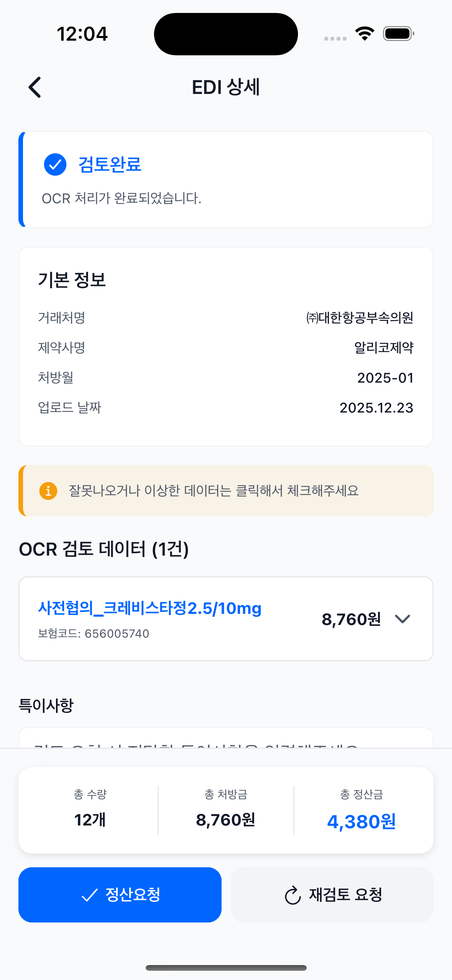
Task: Click the Wi-Fi status icon
Action: 365,34
